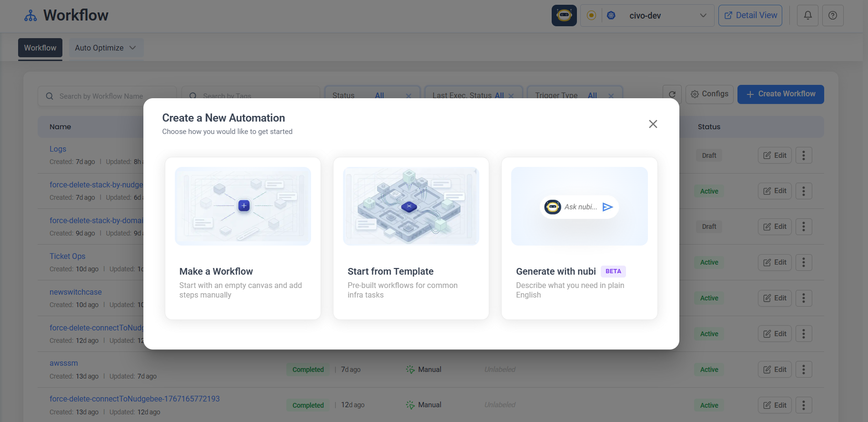
Task: Open more options for newswitchcase row
Action: pos(804,298)
